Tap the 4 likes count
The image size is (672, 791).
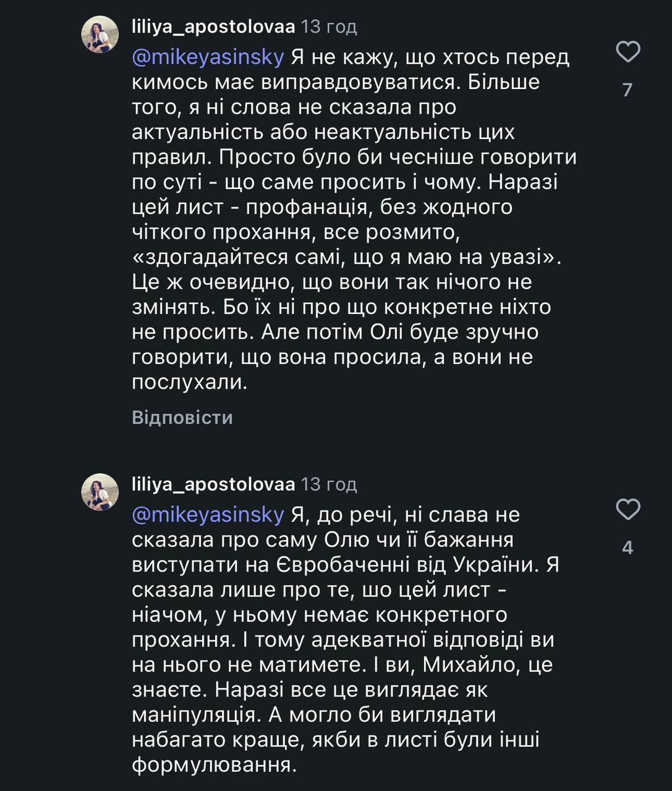pyautogui.click(x=627, y=548)
